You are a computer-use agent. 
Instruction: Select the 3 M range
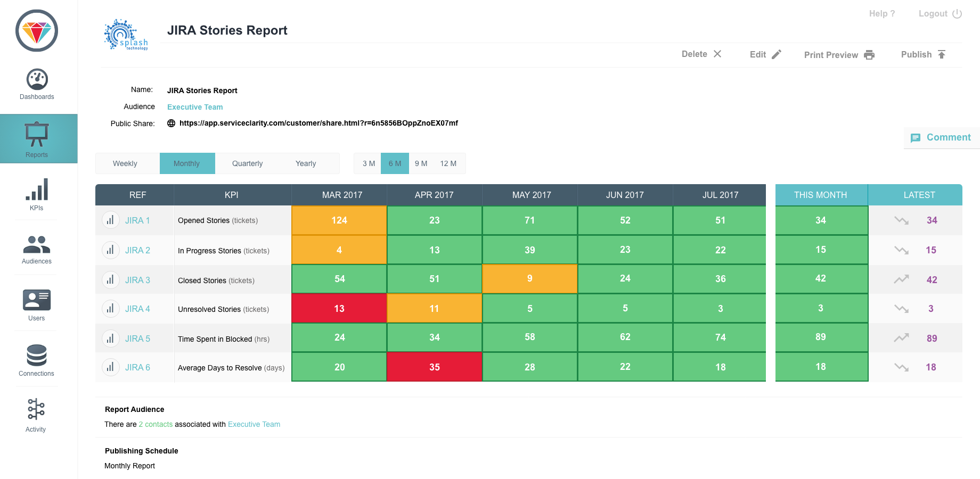click(x=369, y=163)
